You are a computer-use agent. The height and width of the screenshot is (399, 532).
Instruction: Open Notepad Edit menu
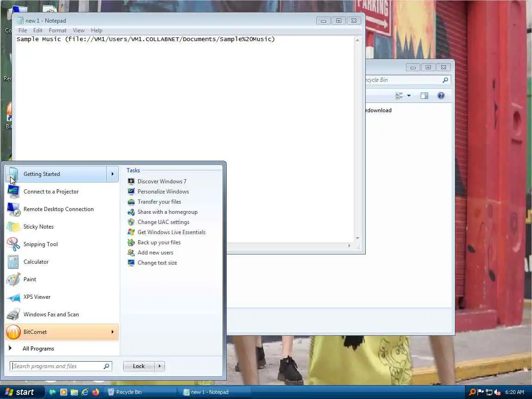click(x=38, y=30)
